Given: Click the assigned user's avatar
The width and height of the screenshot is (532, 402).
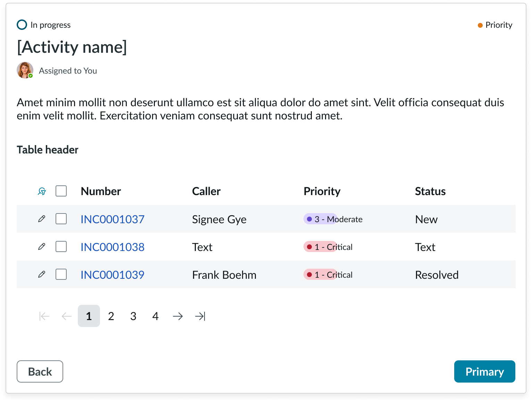Looking at the screenshot, I should click(x=25, y=70).
